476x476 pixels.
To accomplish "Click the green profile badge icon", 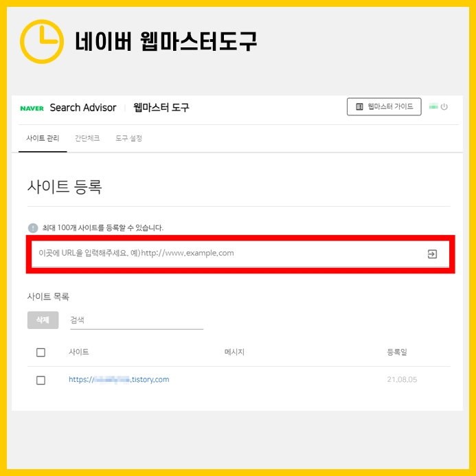I will click(433, 106).
